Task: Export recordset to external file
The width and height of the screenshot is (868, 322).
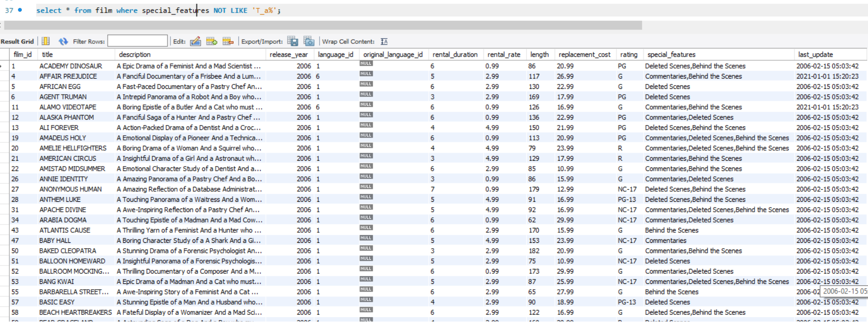Action: 293,41
